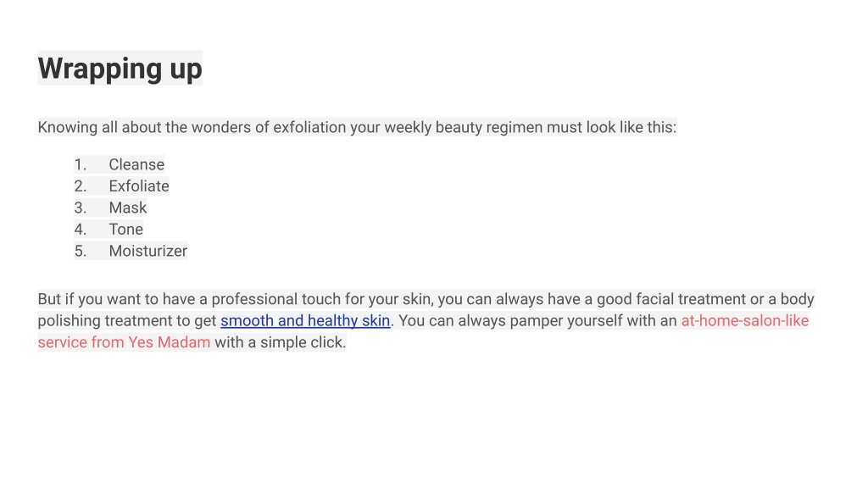The image size is (868, 488).
Task: Click the service from Yes Madam text
Action: pyautogui.click(x=124, y=342)
